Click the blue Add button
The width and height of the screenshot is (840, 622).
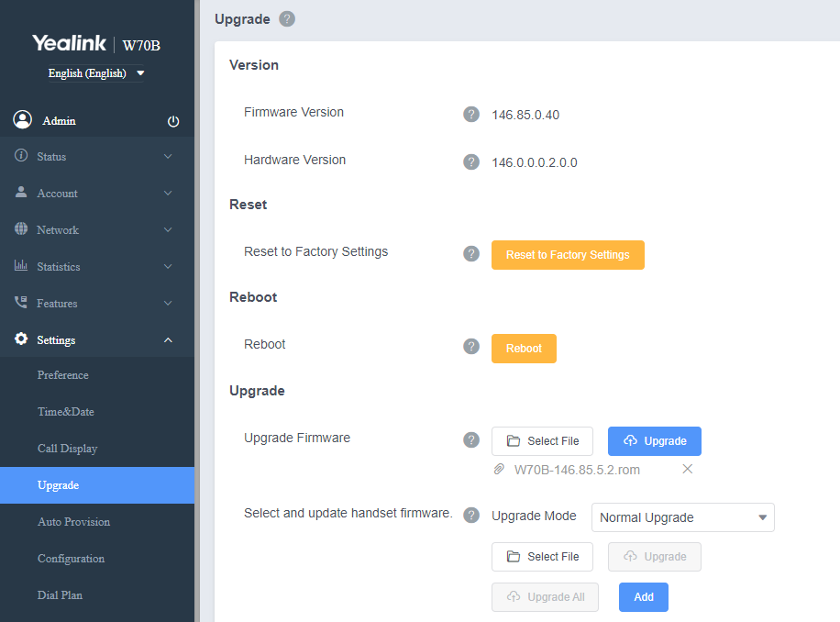pyautogui.click(x=644, y=597)
